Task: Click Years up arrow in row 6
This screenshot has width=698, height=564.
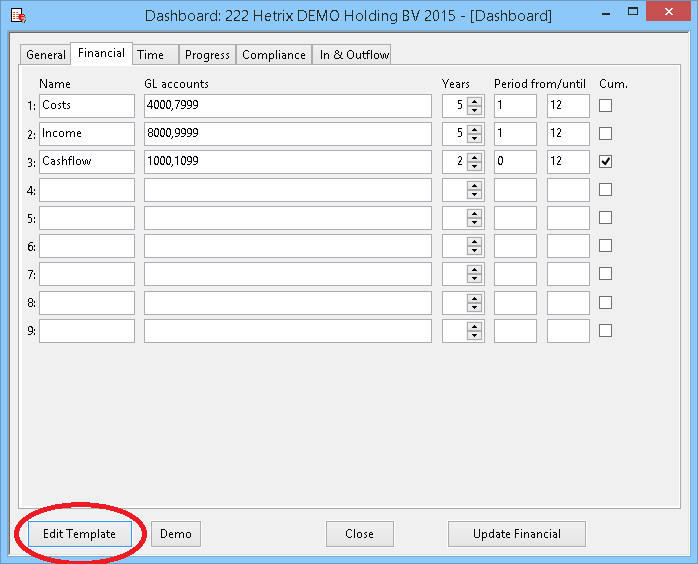Action: pyautogui.click(x=475, y=241)
